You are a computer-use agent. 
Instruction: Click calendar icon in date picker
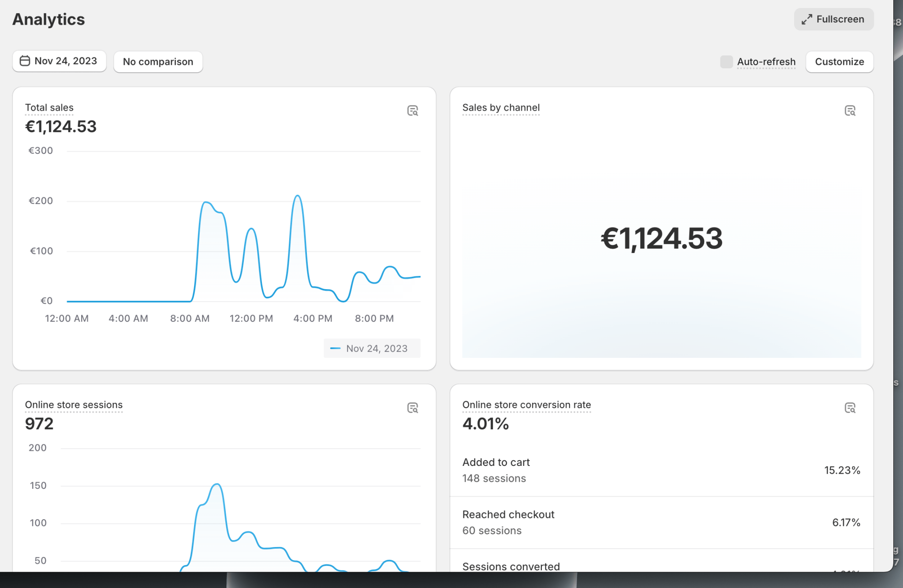click(x=25, y=61)
